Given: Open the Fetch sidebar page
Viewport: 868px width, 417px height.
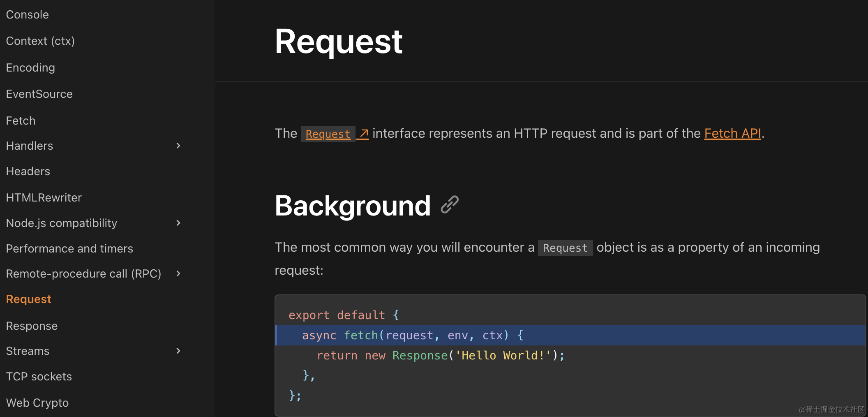Looking at the screenshot, I should point(21,121).
